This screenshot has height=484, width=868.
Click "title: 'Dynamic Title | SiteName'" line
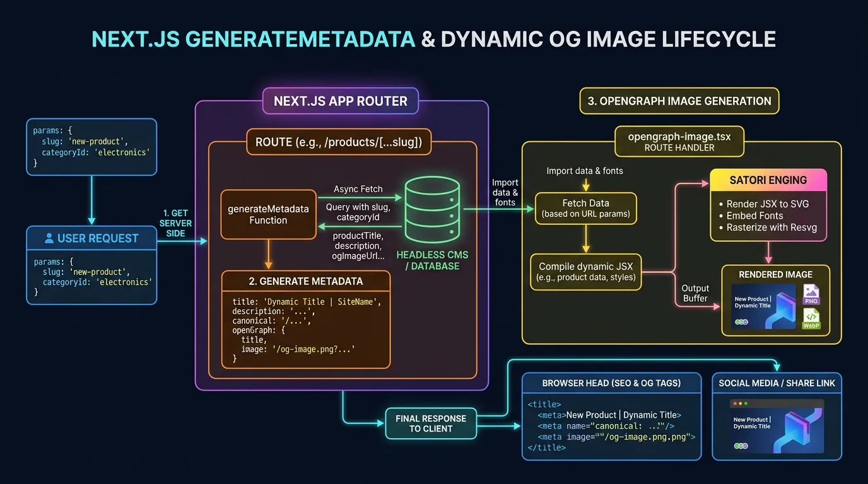pos(307,302)
